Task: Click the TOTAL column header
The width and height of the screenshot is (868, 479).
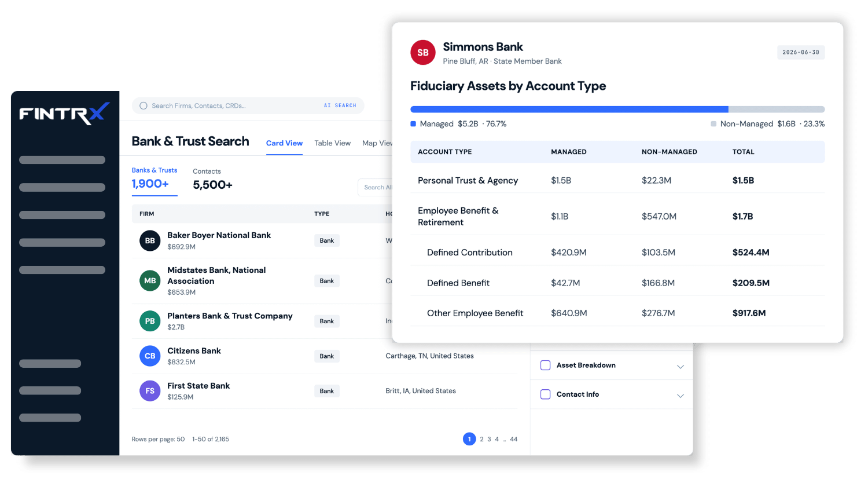Action: click(743, 152)
